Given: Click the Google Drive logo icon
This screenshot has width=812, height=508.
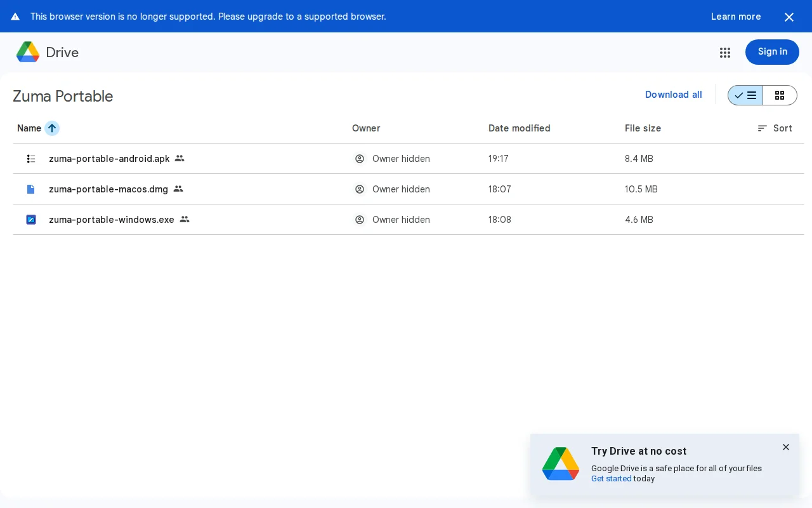Looking at the screenshot, I should coord(28,52).
